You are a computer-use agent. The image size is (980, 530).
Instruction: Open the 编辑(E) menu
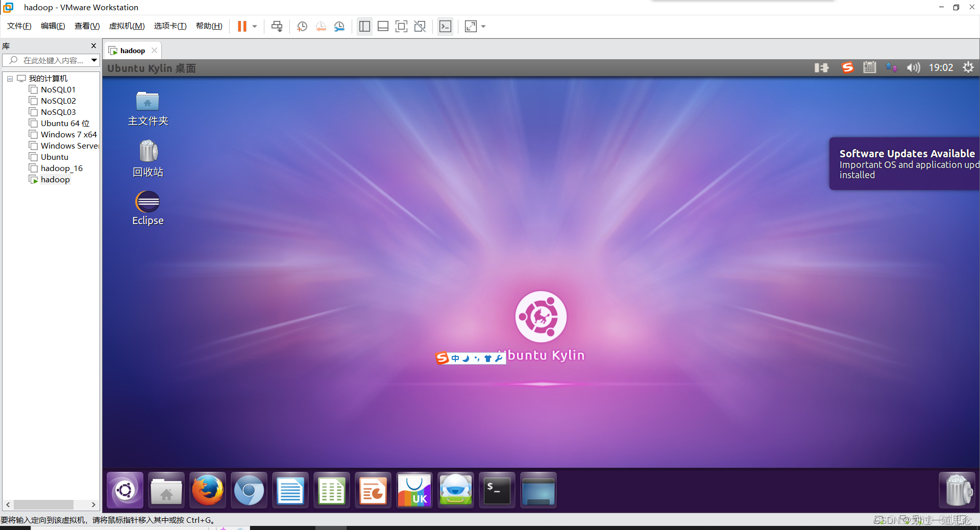pyautogui.click(x=53, y=26)
